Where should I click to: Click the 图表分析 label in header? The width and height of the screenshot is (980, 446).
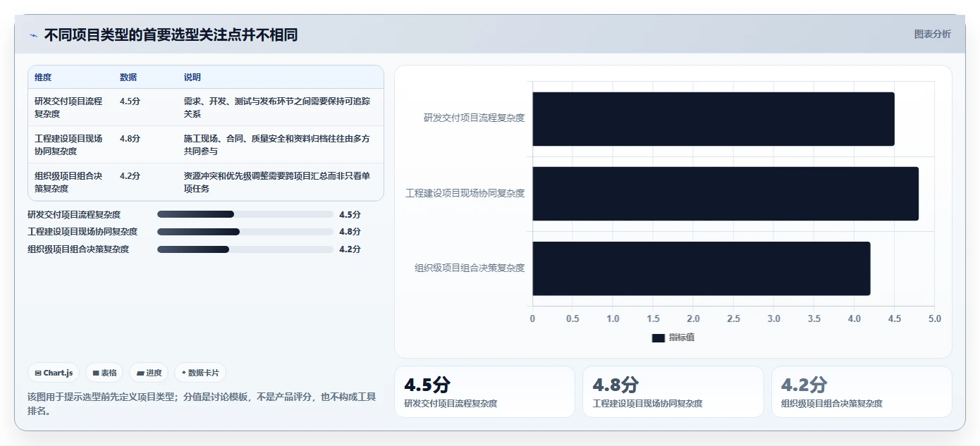pyautogui.click(x=932, y=34)
